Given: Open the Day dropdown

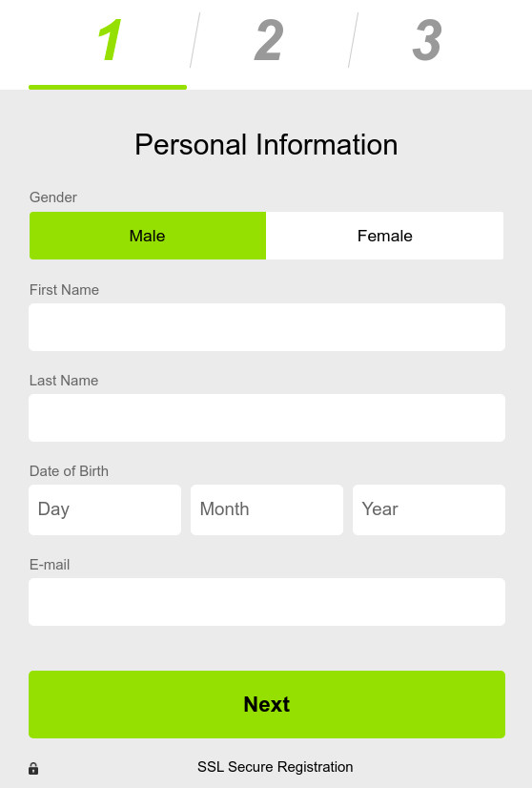Looking at the screenshot, I should (x=105, y=509).
